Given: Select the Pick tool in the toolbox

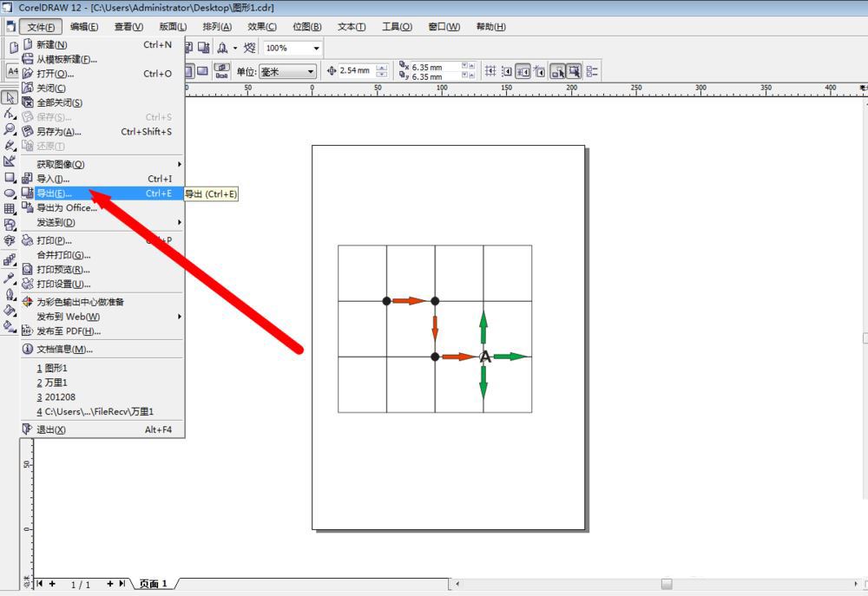Looking at the screenshot, I should (10, 98).
